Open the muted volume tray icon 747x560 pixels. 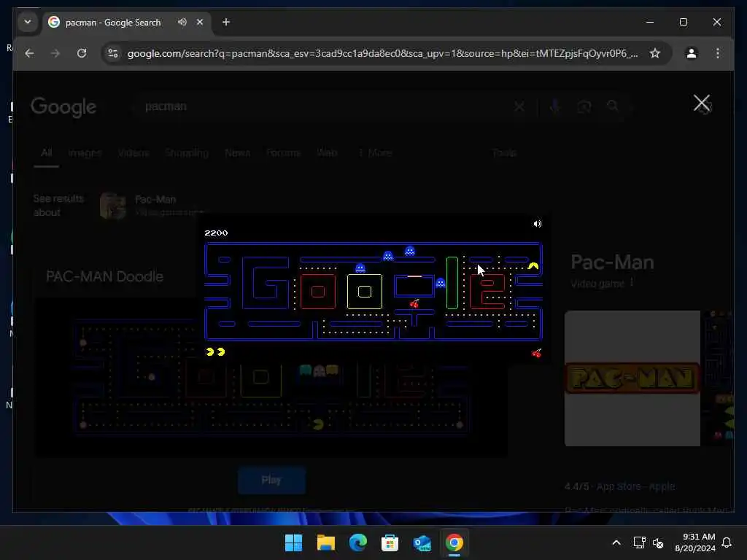coord(658,542)
